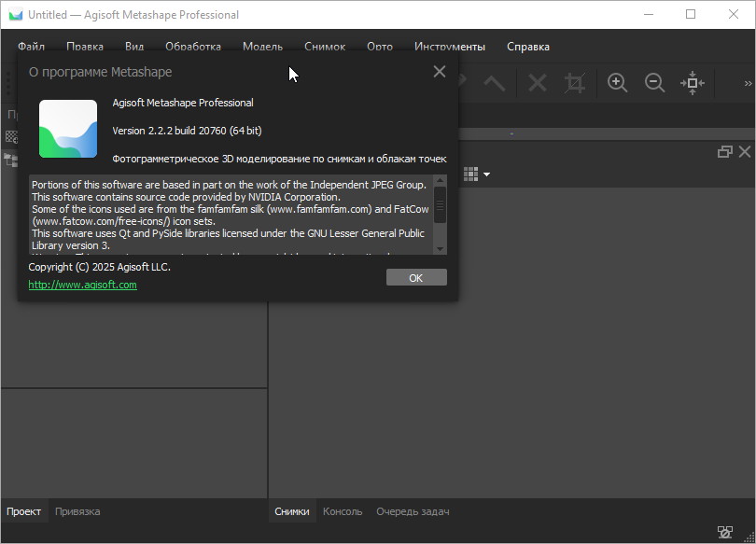Open the Инструменты menu
Image resolution: width=756 pixels, height=544 pixels.
(x=450, y=47)
